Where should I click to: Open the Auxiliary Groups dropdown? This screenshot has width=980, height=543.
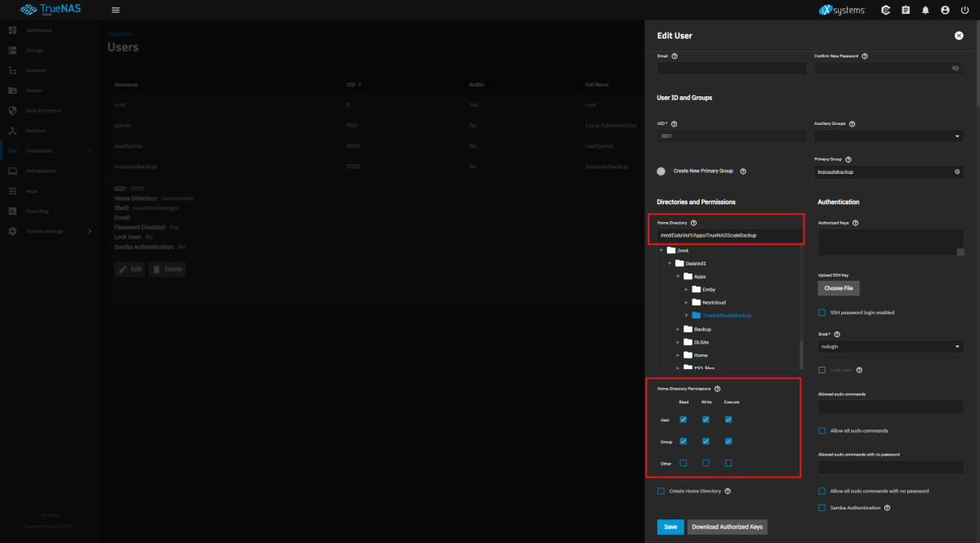point(889,136)
